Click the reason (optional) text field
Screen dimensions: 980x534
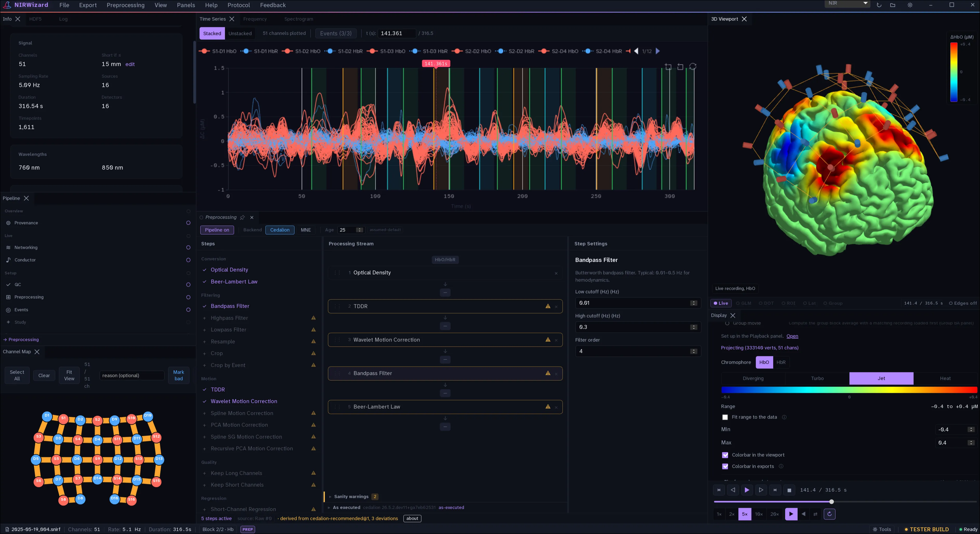(x=132, y=375)
